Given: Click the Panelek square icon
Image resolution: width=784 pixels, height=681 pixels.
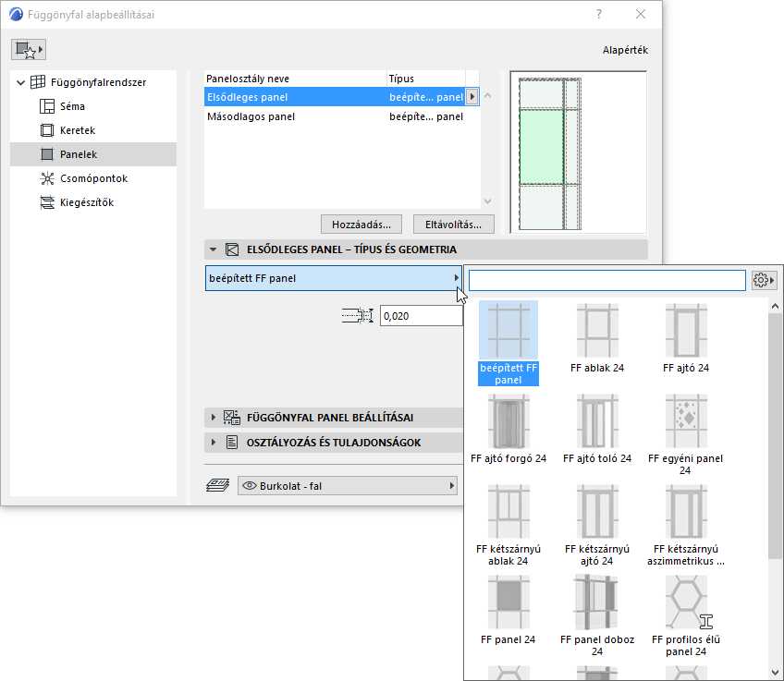Looking at the screenshot, I should coord(47,154).
